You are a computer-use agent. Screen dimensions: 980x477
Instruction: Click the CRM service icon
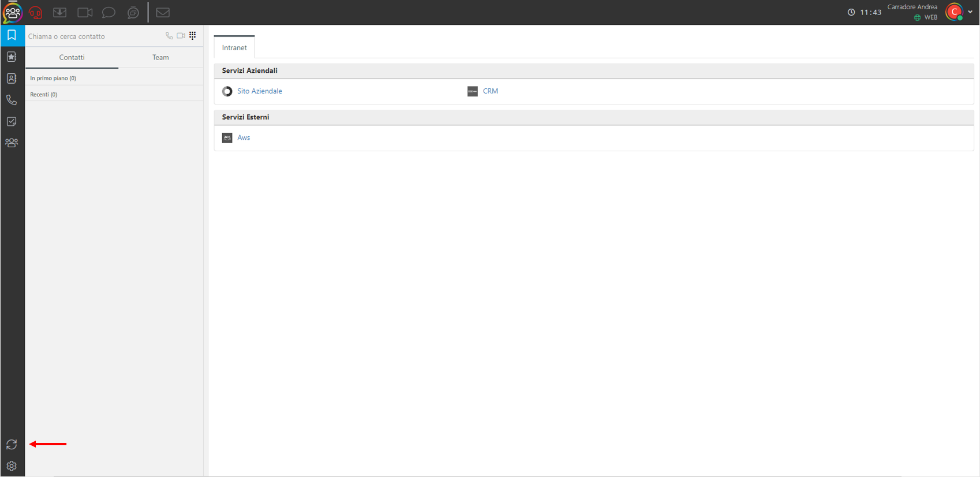tap(473, 91)
